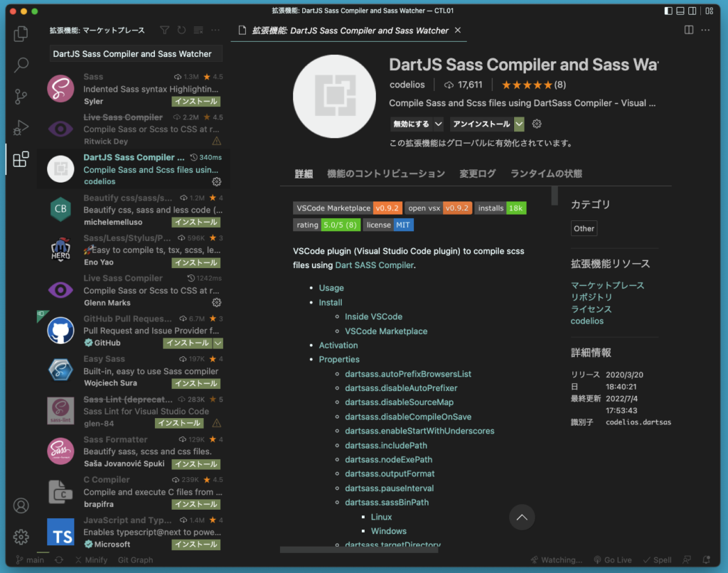728x573 pixels.
Task: Open gear settings for Glenn Marks Live Sass Compiler
Action: pyautogui.click(x=216, y=302)
